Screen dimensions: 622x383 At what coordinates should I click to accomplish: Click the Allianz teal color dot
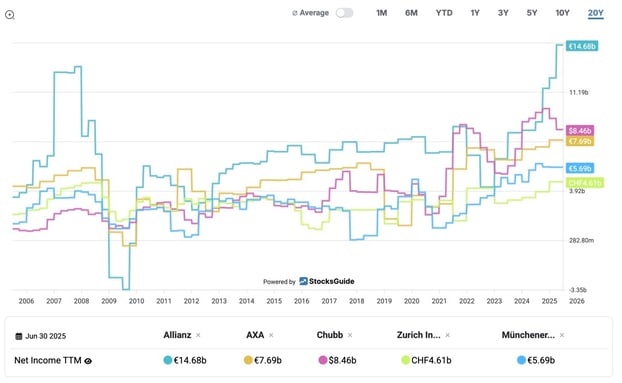pyautogui.click(x=168, y=360)
